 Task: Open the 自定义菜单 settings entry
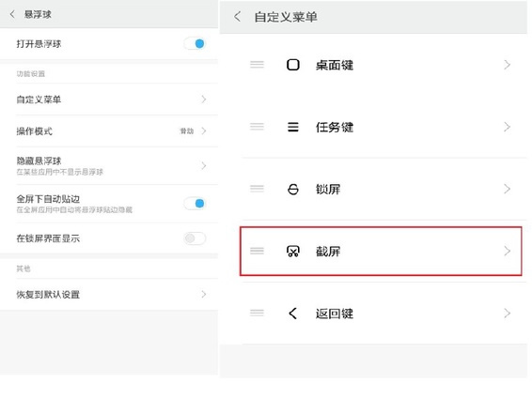click(x=109, y=100)
